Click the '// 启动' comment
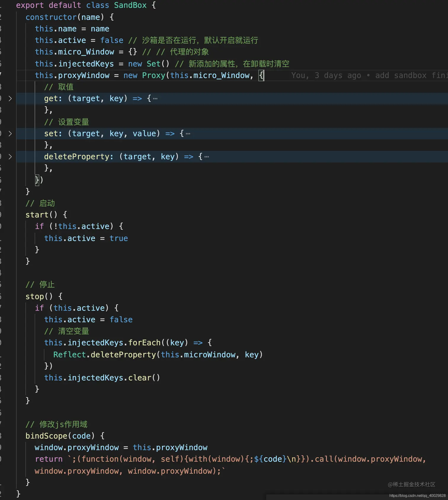 click(40, 203)
